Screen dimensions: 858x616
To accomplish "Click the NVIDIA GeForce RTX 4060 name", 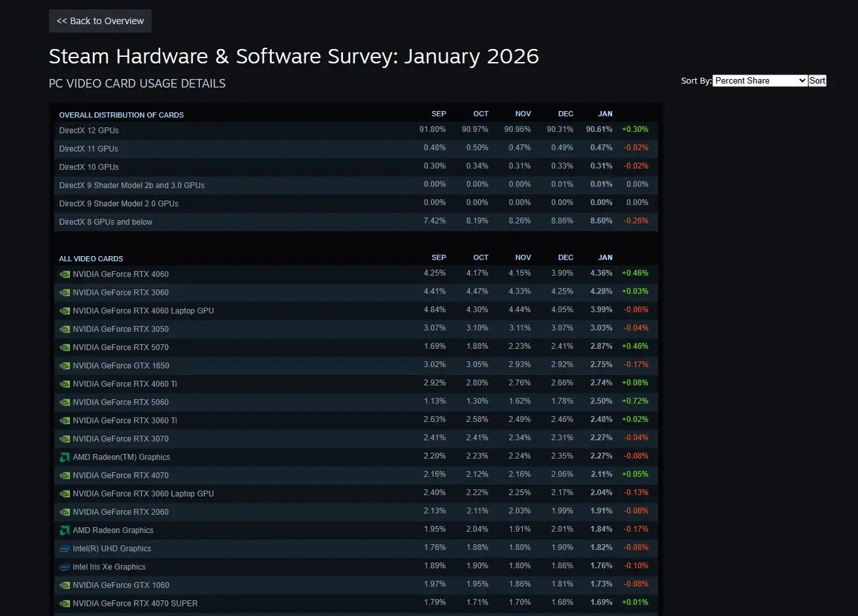I will click(x=121, y=274).
